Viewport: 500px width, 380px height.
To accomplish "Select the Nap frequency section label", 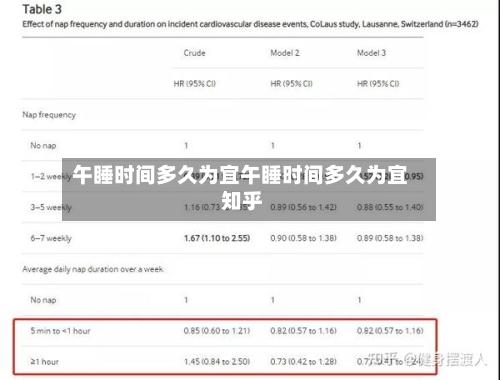I will pos(49,115).
